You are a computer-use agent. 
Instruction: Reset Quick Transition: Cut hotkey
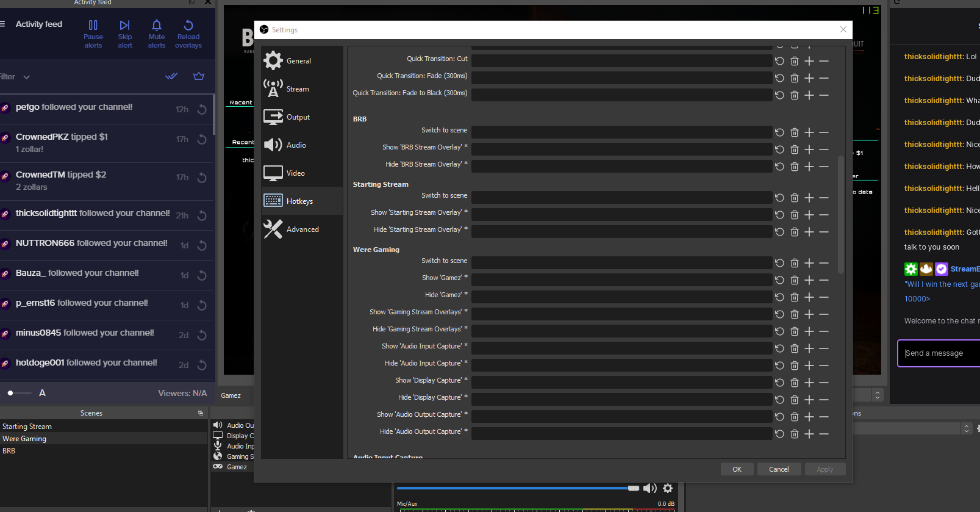click(779, 61)
